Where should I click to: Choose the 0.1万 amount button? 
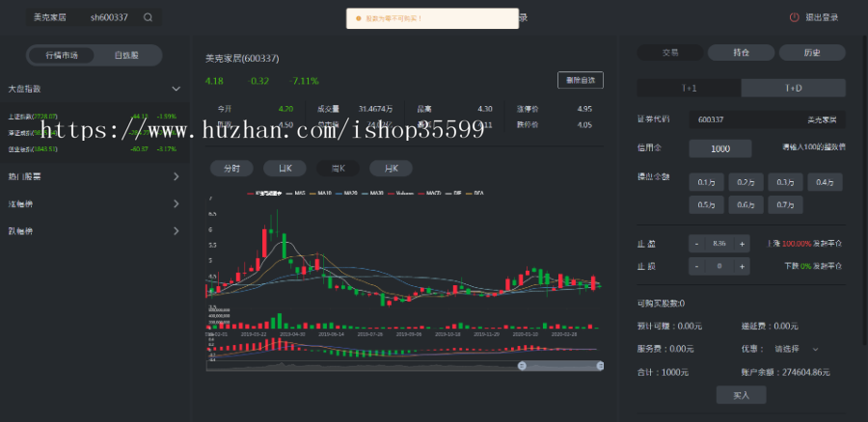point(706,182)
